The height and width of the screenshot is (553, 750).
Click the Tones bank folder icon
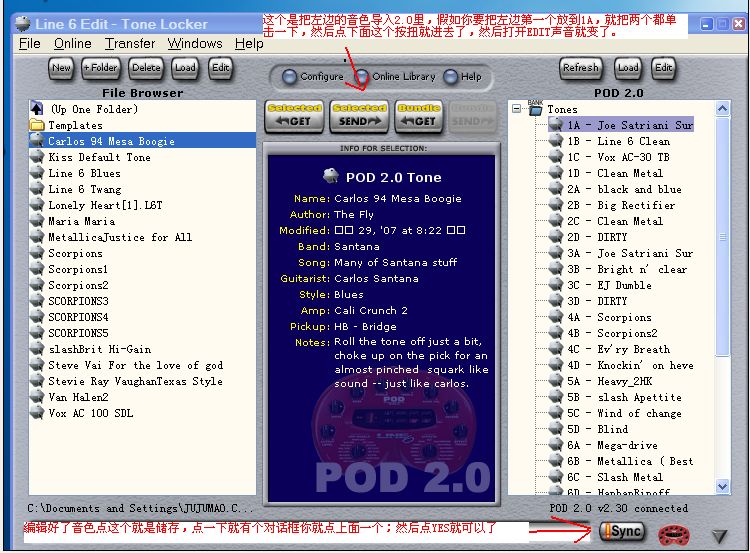pos(535,109)
